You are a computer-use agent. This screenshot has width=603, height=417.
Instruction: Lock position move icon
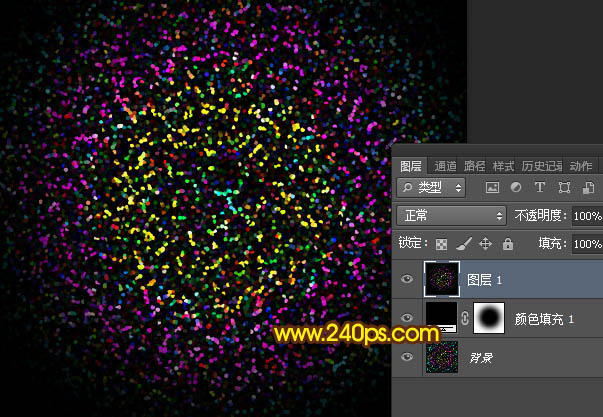[485, 244]
